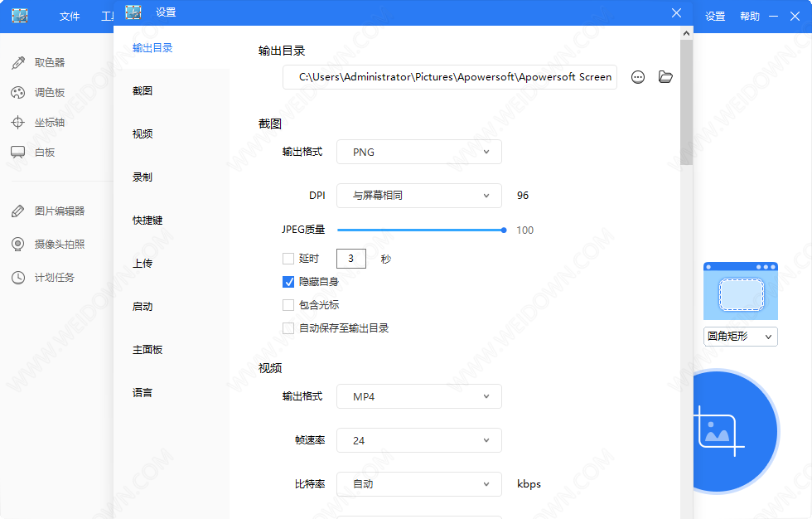The width and height of the screenshot is (812, 519).
Task: Expand the 比特率 自动 dropdown
Action: pyautogui.click(x=419, y=484)
